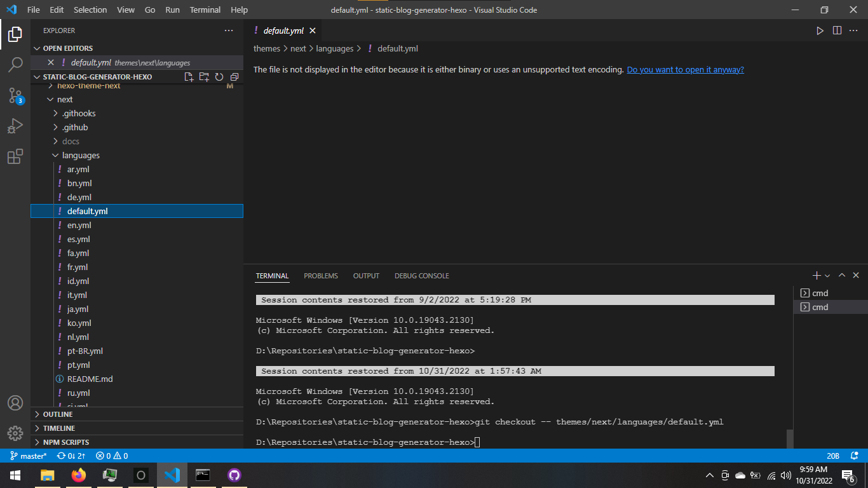Click 'Do you want to open it anyway?'
The height and width of the screenshot is (488, 868).
(x=685, y=69)
